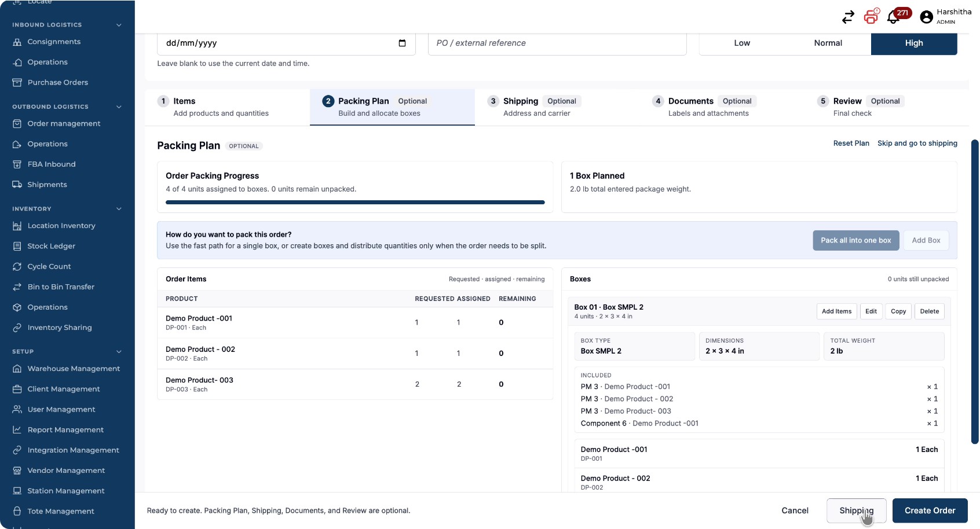
Task: Click the Create Order button
Action: click(x=930, y=510)
